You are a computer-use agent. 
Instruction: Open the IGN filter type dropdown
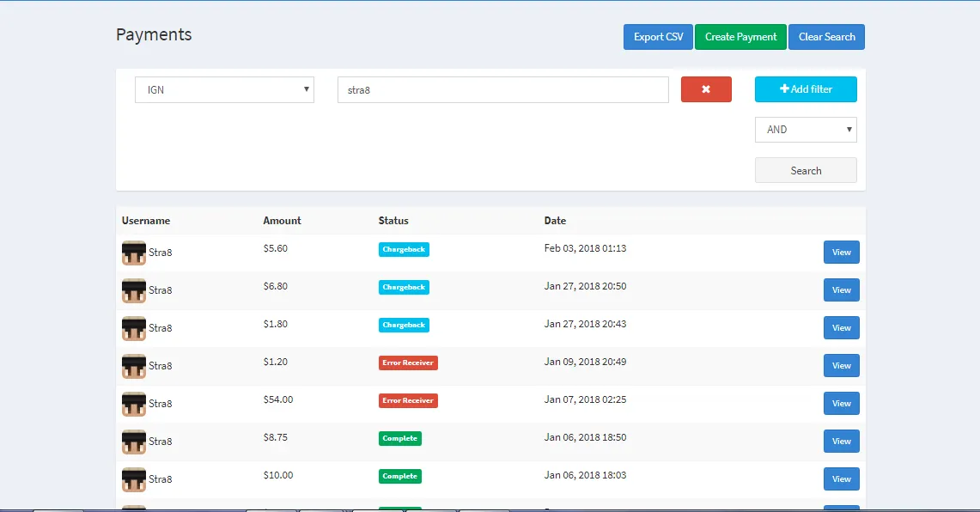pos(224,90)
